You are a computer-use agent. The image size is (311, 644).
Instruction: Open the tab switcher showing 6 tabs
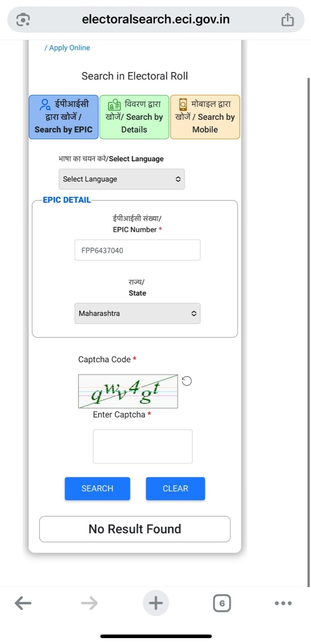pyautogui.click(x=222, y=603)
